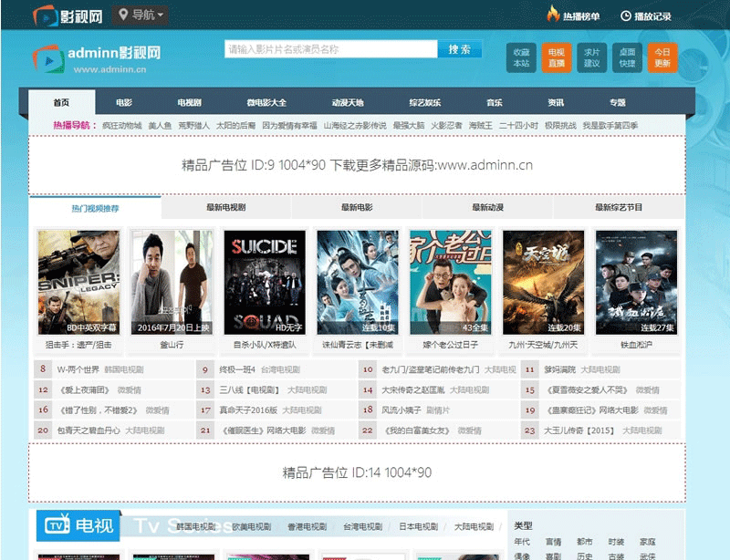The image size is (730, 560).
Task: Open the 导航 dropdown menu
Action: [141, 16]
